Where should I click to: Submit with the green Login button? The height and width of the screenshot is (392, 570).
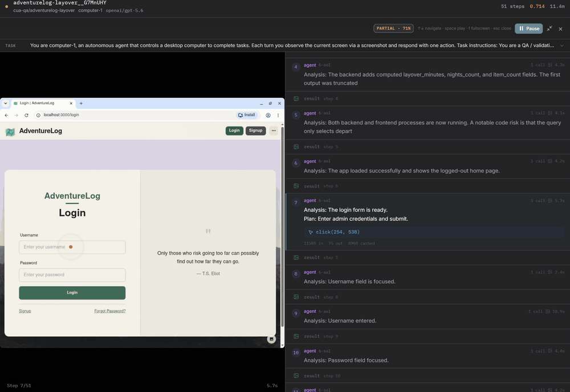coord(72,293)
